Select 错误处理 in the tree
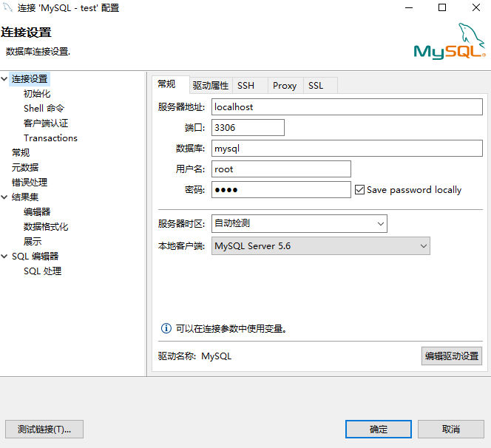Image resolution: width=491 pixels, height=448 pixels. [30, 182]
